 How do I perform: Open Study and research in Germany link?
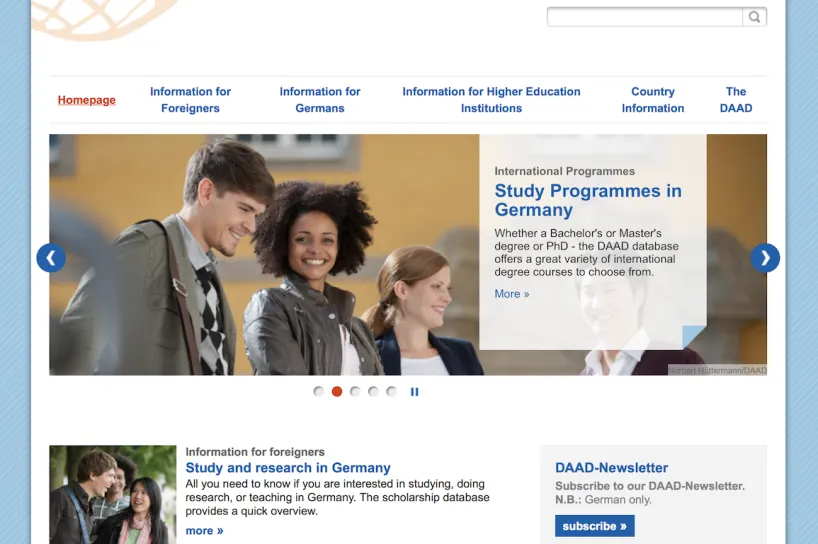(x=288, y=468)
